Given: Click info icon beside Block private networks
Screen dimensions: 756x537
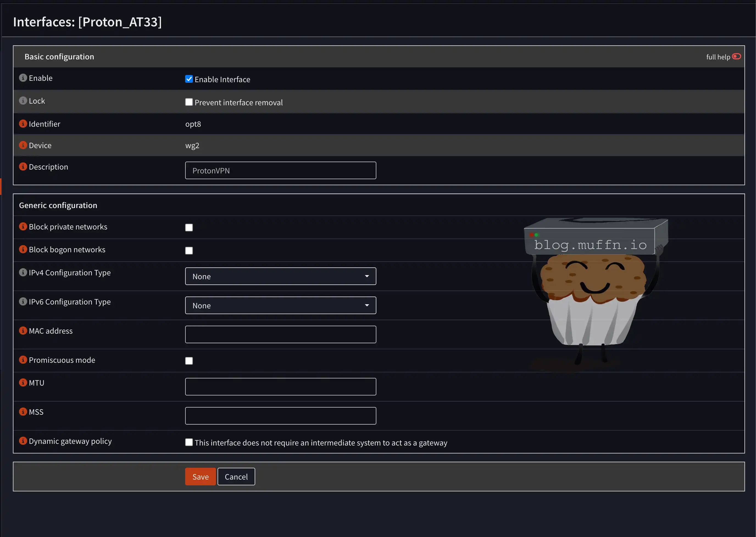Looking at the screenshot, I should pyautogui.click(x=23, y=226).
